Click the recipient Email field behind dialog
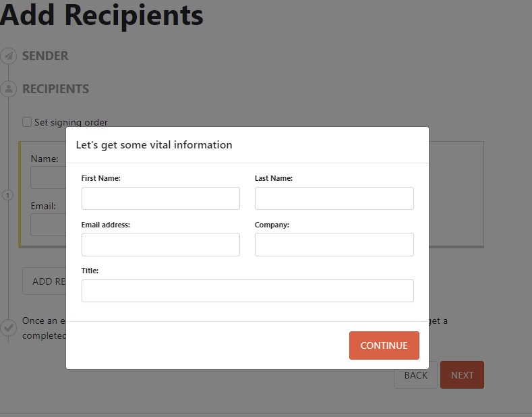532x417 pixels. (x=48, y=225)
